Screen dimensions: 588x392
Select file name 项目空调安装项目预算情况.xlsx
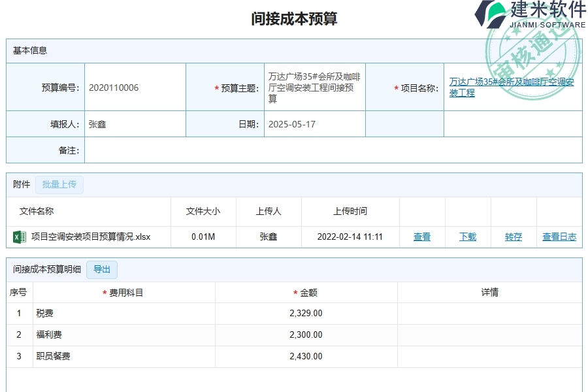coord(91,237)
